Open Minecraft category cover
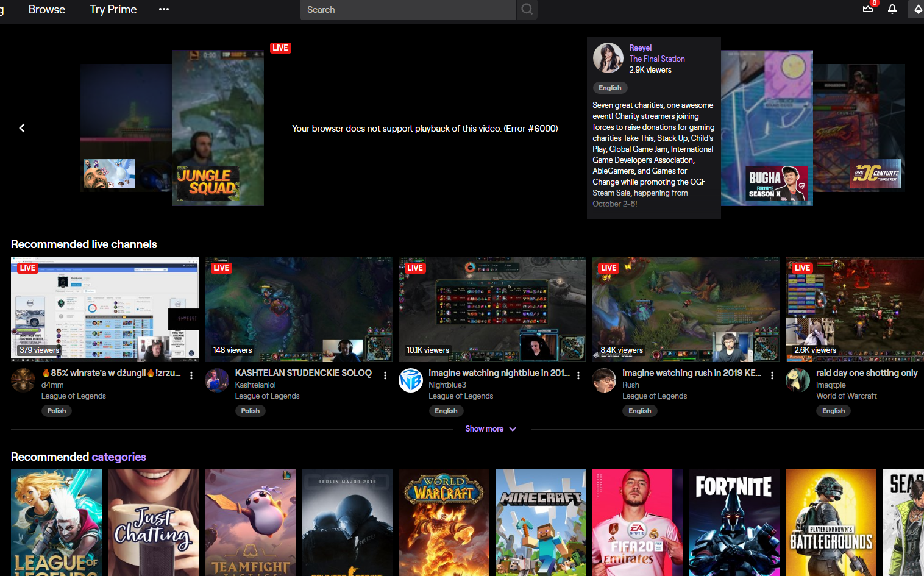The image size is (924, 576). 541,523
